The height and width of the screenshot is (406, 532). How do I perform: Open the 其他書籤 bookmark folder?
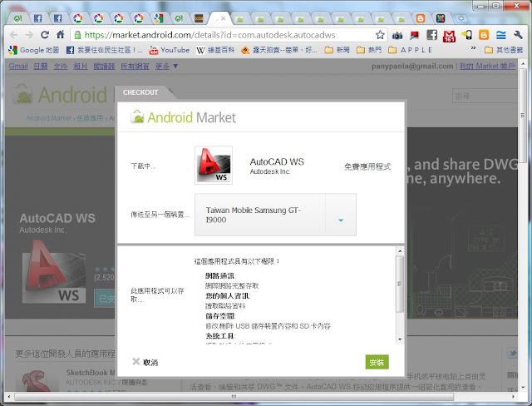tap(504, 50)
